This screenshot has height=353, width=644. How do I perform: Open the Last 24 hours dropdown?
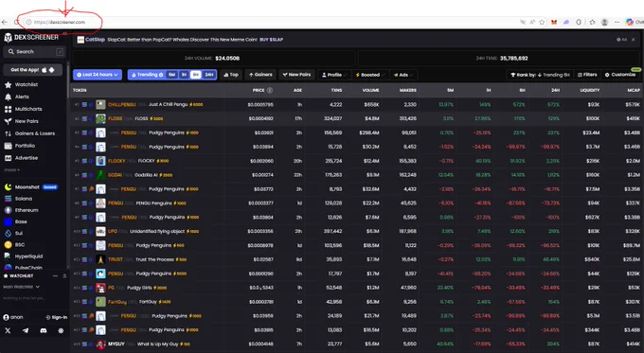pos(98,75)
